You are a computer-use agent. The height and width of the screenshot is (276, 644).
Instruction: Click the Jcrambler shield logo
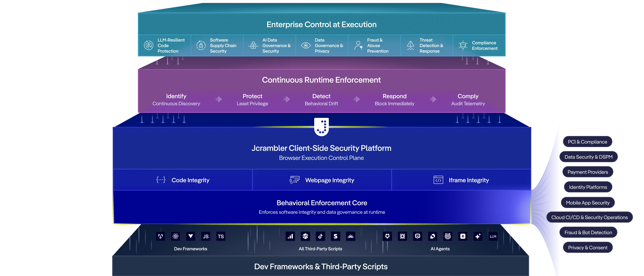321,127
